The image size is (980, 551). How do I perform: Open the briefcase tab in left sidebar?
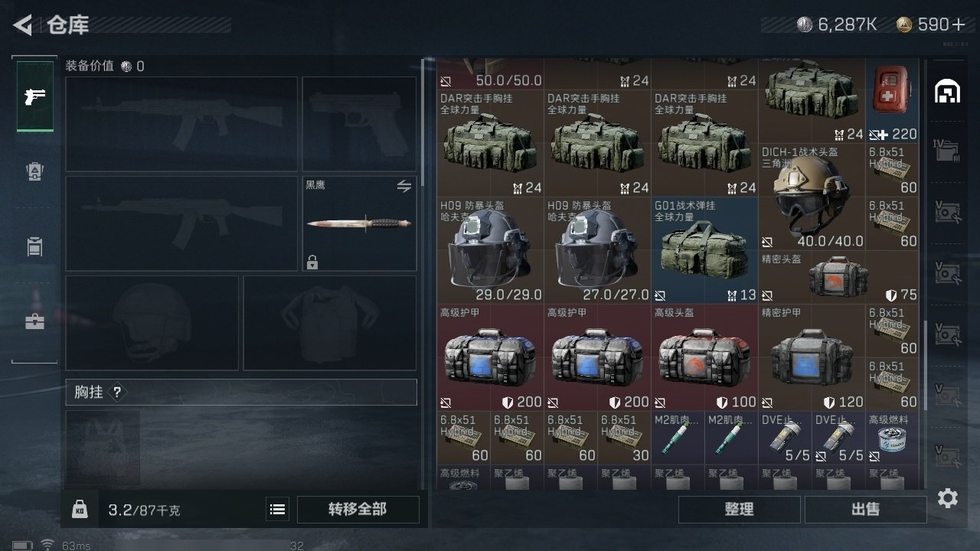point(35,321)
